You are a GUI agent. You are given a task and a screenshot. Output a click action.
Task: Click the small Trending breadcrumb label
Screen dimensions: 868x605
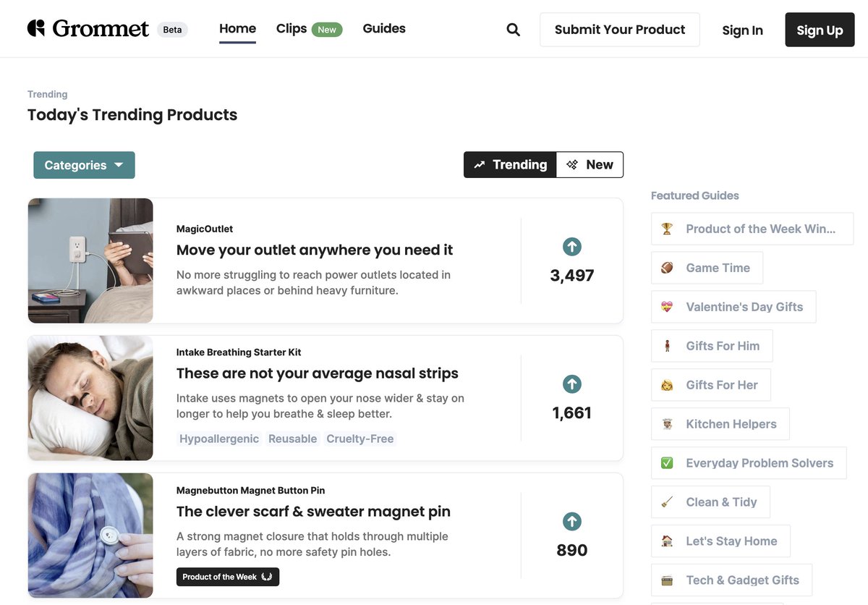[48, 94]
